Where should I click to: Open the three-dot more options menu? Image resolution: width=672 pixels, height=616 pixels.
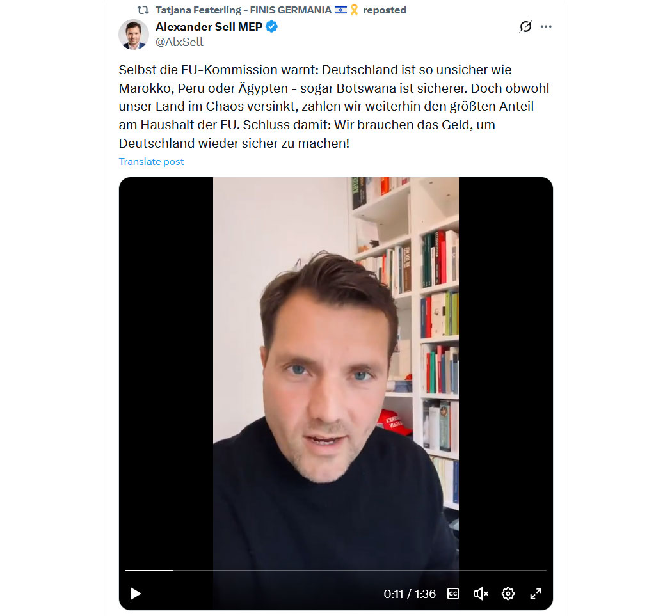point(546,27)
